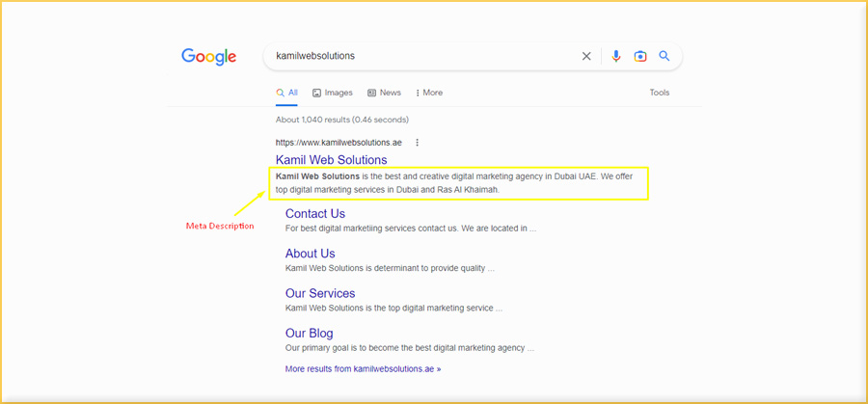868x404 pixels.
Task: Clear the search query with the X icon
Action: [x=586, y=56]
